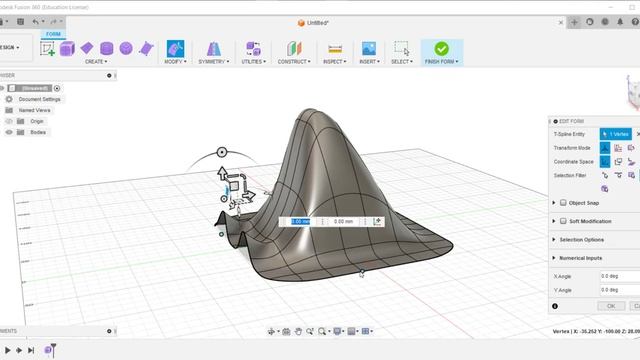Enable the Soft Modification checkbox

(x=563, y=221)
